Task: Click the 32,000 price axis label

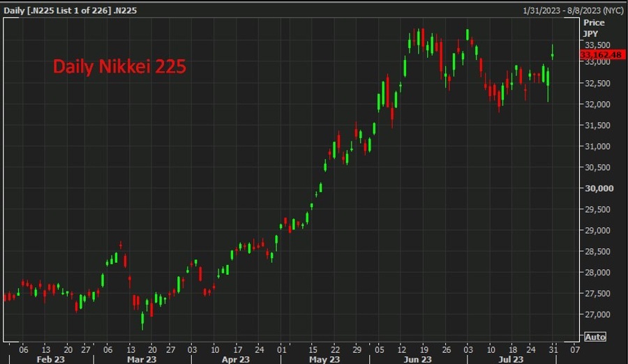Action: pyautogui.click(x=597, y=104)
